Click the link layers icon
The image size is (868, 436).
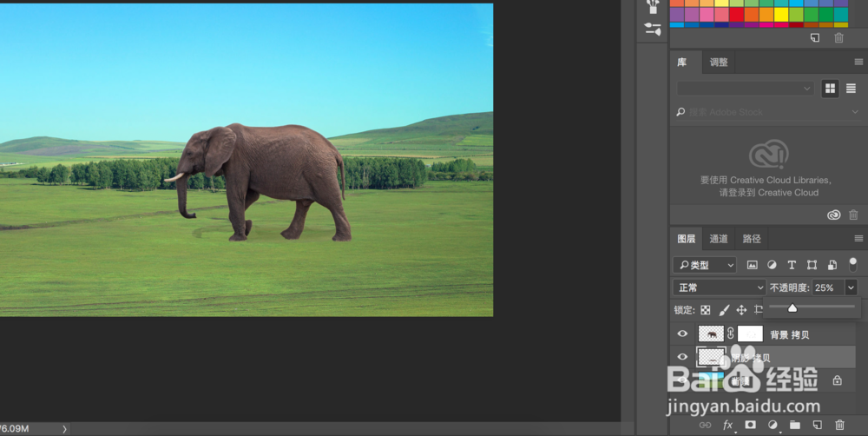tap(705, 425)
